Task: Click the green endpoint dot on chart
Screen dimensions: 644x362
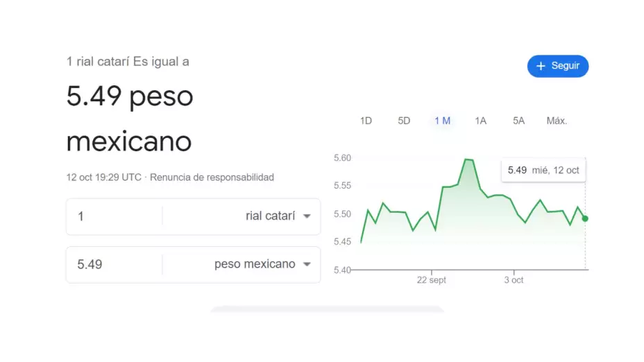Action: 585,218
